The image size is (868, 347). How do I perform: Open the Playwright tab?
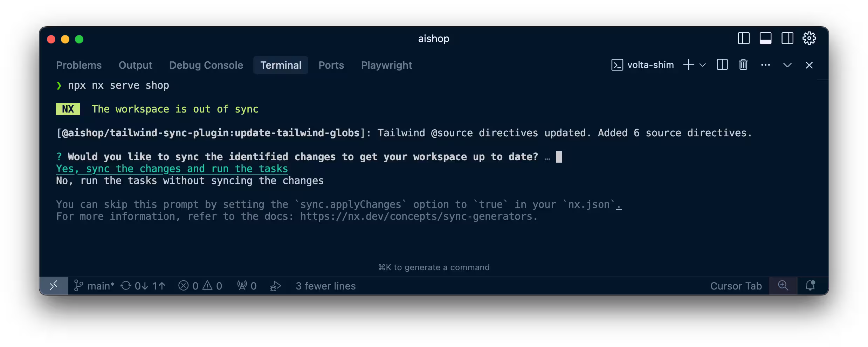tap(386, 65)
